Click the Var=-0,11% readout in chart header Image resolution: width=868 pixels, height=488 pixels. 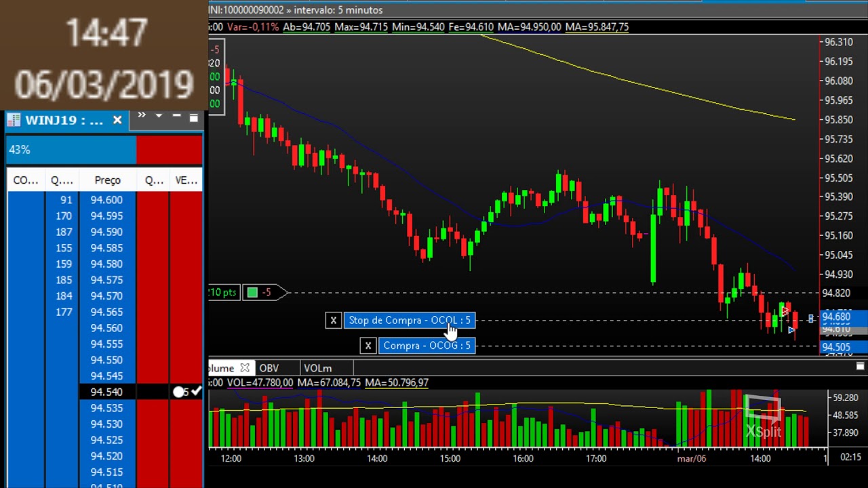tap(253, 27)
